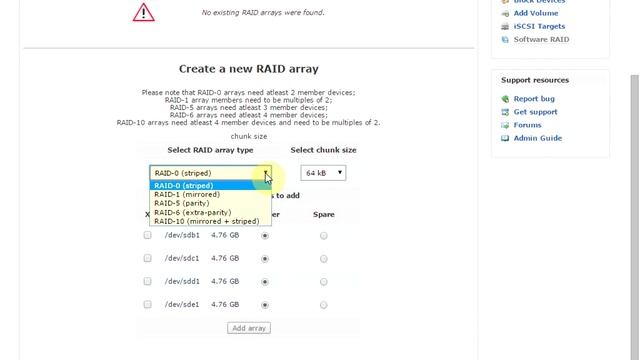
Task: Click the Admin Guide book icon
Action: tap(505, 138)
